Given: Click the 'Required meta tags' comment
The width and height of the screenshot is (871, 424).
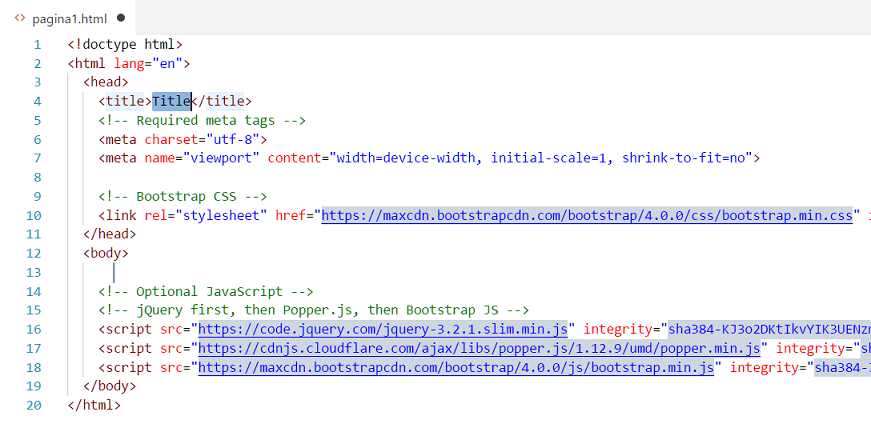Looking at the screenshot, I should (x=202, y=120).
